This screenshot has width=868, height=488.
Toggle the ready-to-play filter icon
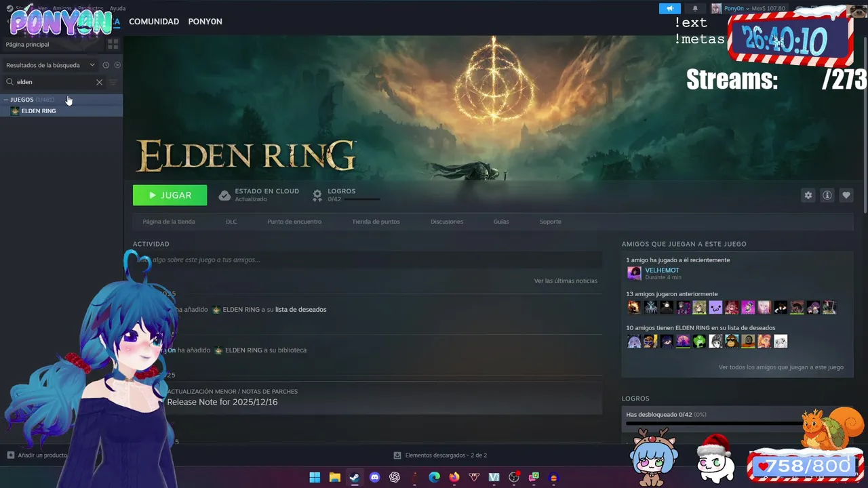point(117,65)
